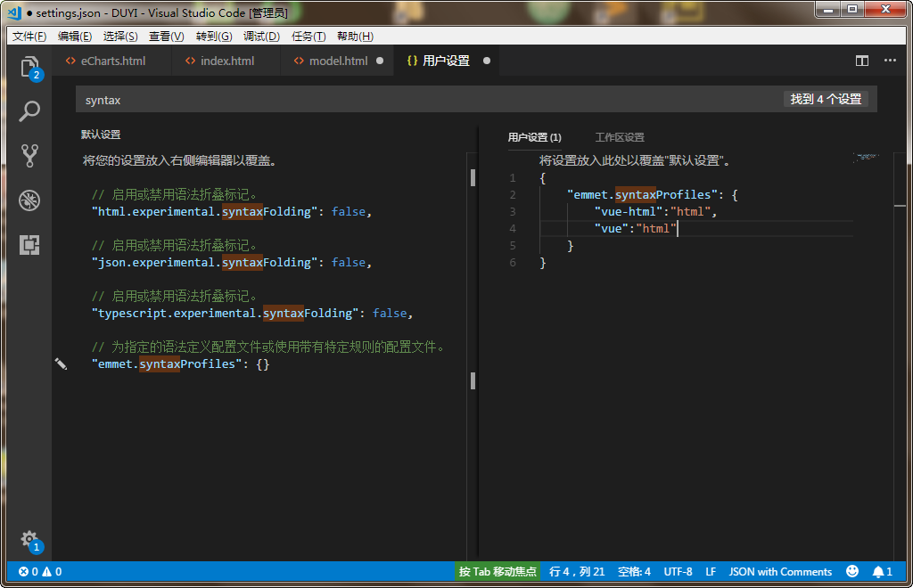Click the 行 4, 列 21 cursor position
913x588 pixels.
(x=577, y=572)
